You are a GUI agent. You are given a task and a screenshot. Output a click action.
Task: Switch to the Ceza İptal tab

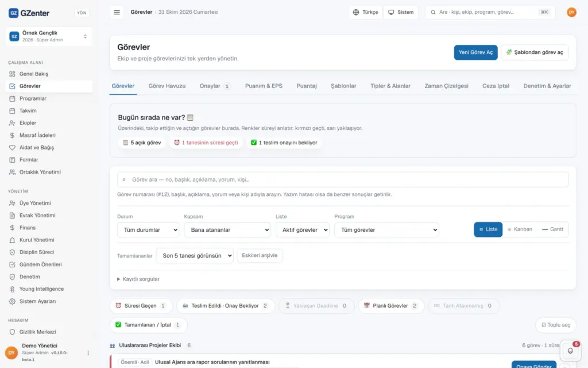[x=496, y=86]
